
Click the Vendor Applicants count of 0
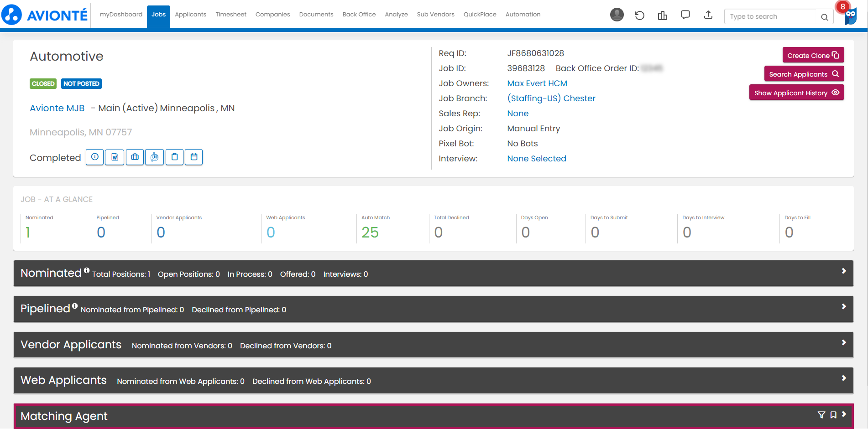pos(161,233)
